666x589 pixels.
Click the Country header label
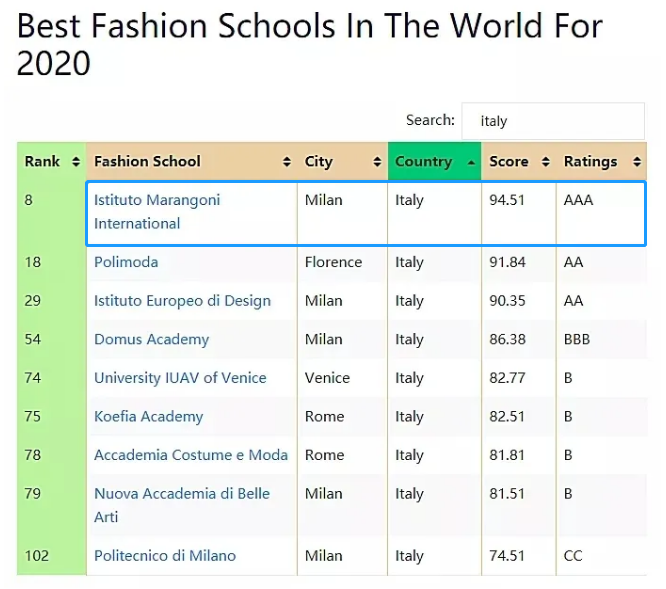(x=423, y=161)
